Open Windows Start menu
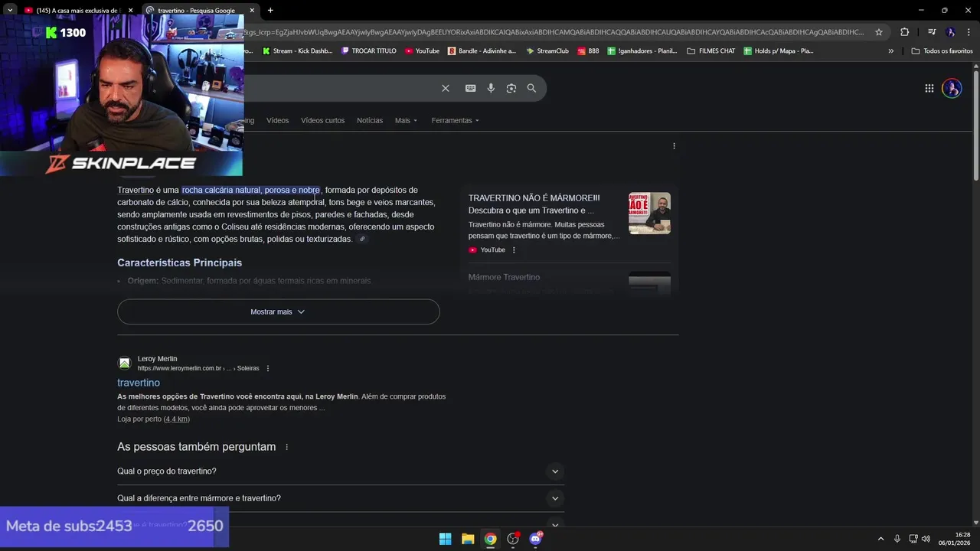The image size is (980, 551). (x=445, y=539)
